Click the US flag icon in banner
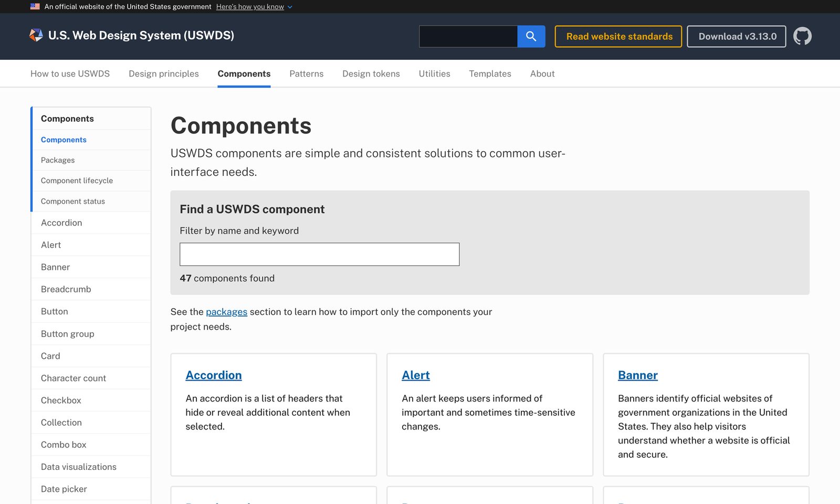This screenshot has height=504, width=840. click(x=35, y=7)
